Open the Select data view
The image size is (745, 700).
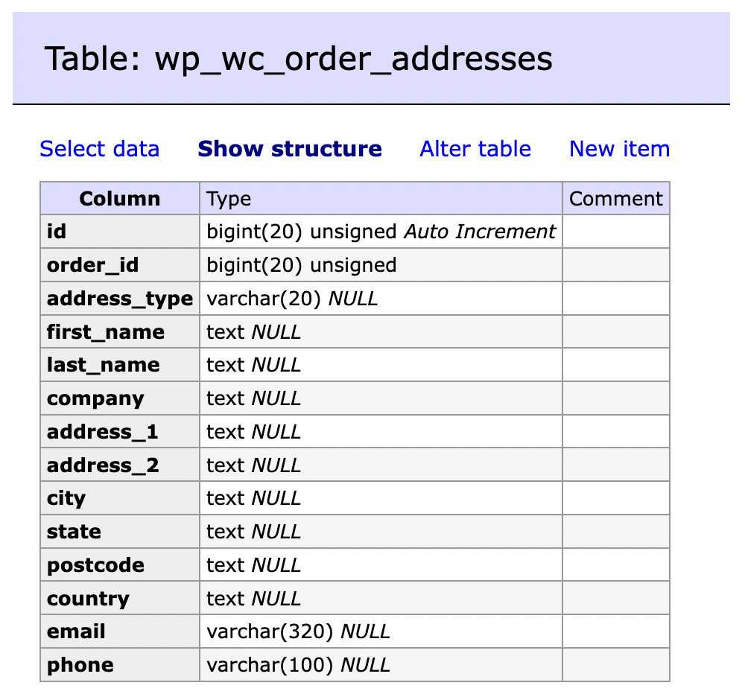pyautogui.click(x=99, y=149)
